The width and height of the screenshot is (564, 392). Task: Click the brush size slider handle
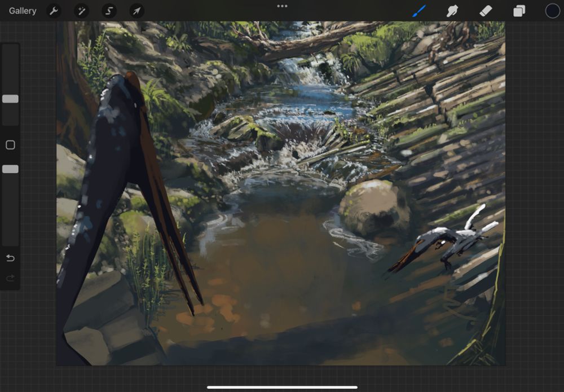[x=10, y=99]
